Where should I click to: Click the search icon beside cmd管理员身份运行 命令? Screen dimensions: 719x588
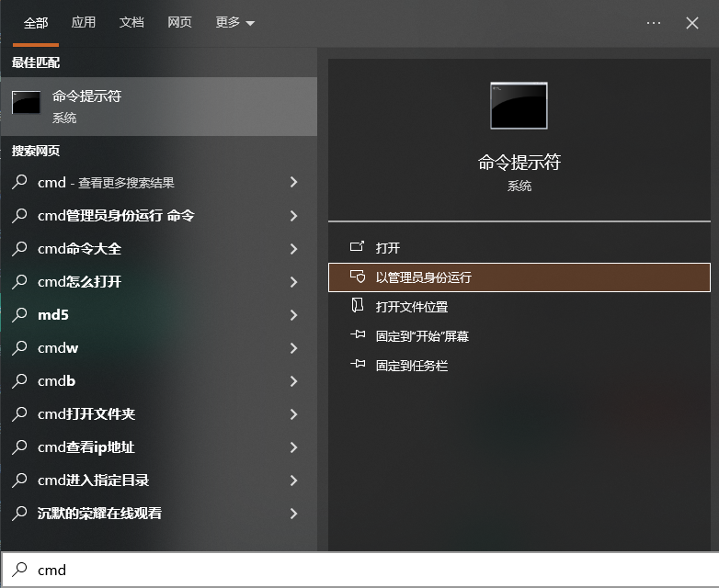click(19, 215)
